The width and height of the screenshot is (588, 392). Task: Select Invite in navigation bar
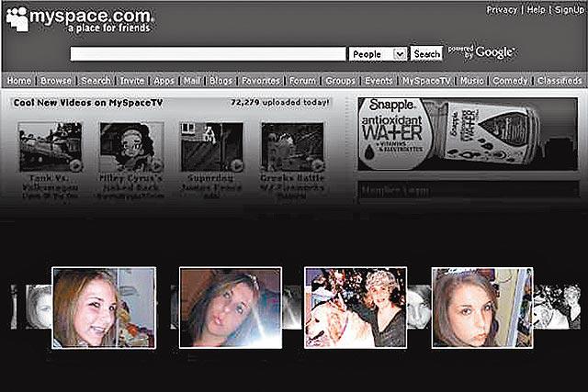132,81
